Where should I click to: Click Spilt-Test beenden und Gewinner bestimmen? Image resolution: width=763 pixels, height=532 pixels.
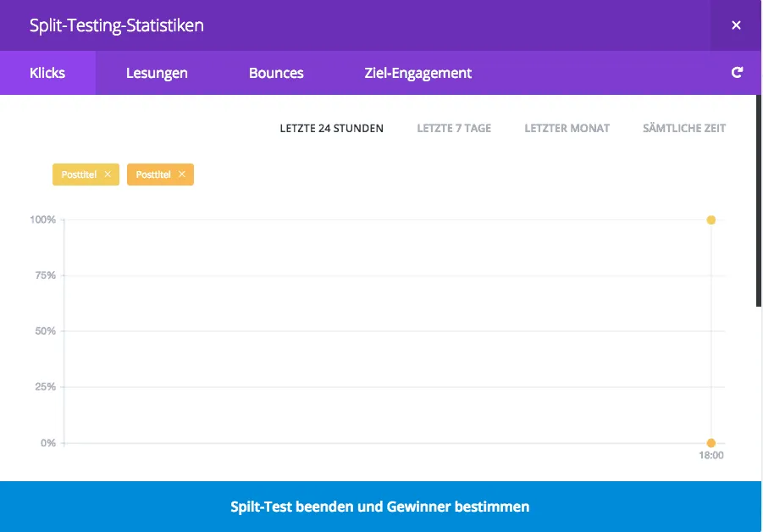click(381, 507)
